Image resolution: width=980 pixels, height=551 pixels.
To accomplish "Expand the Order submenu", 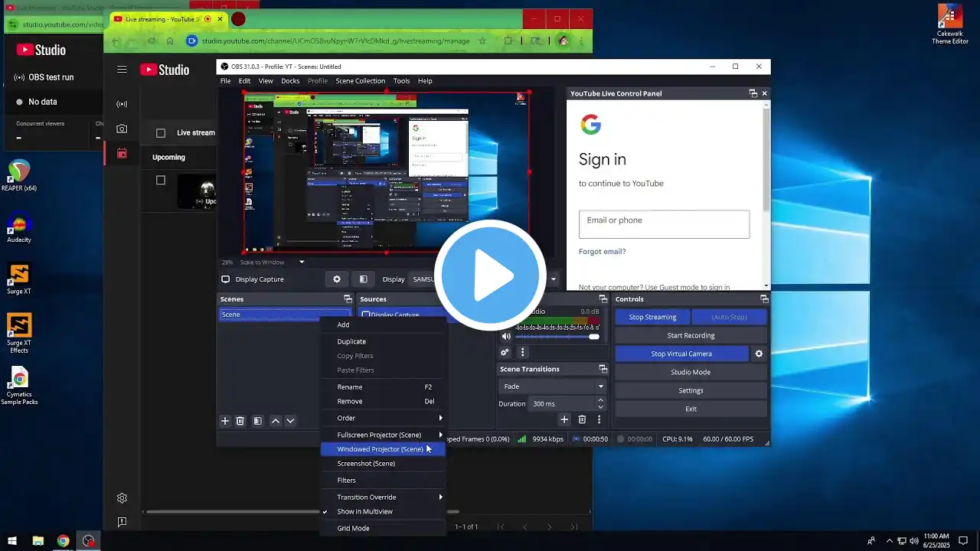I will [383, 418].
